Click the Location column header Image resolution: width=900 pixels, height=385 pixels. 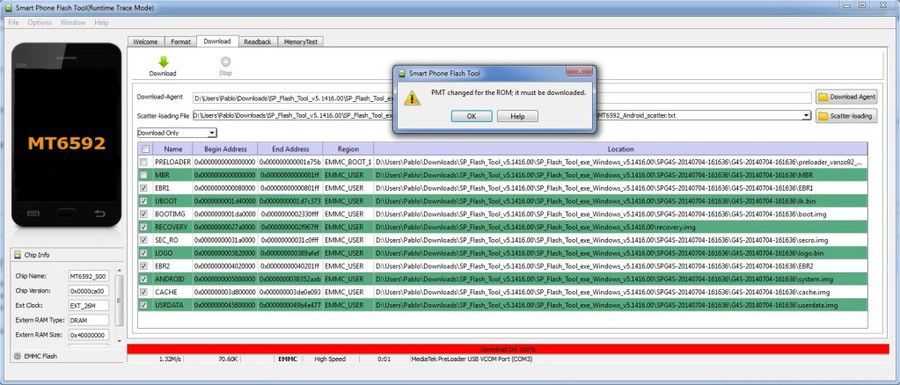(620, 149)
